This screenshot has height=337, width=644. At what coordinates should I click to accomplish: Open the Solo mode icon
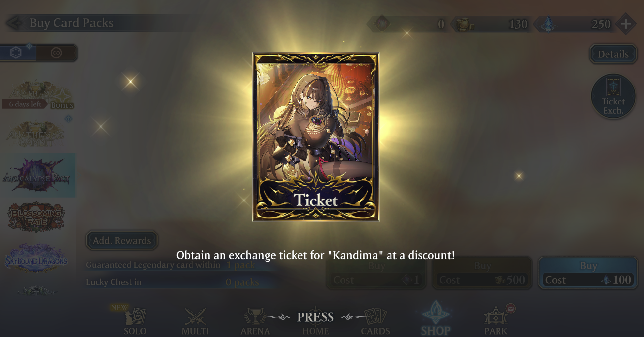click(x=135, y=321)
